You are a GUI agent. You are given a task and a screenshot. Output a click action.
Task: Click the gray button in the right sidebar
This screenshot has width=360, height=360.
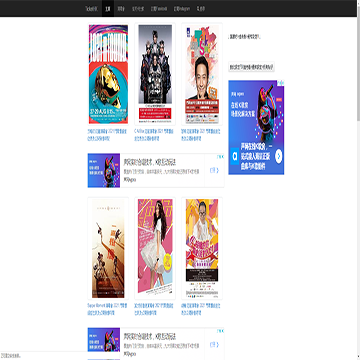251,67
